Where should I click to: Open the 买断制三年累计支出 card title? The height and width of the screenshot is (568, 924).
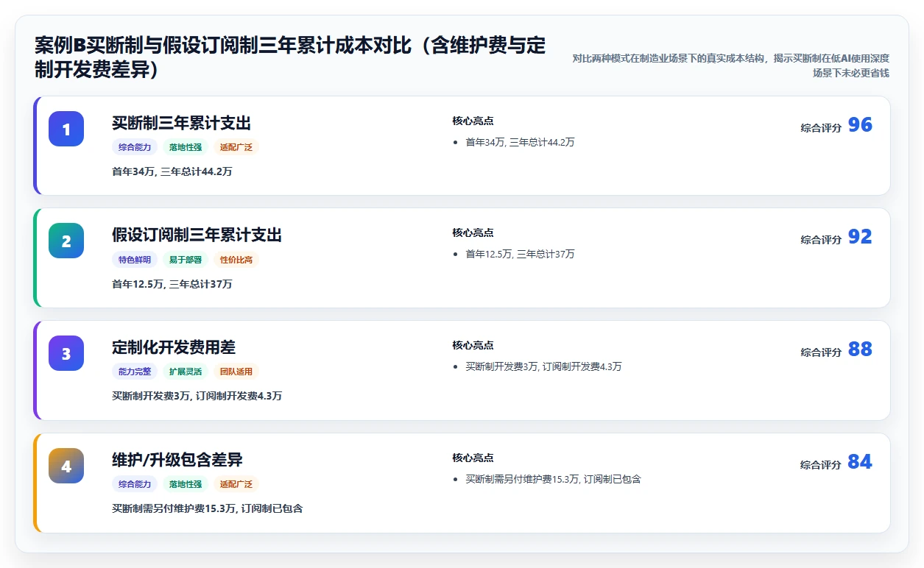pos(181,123)
